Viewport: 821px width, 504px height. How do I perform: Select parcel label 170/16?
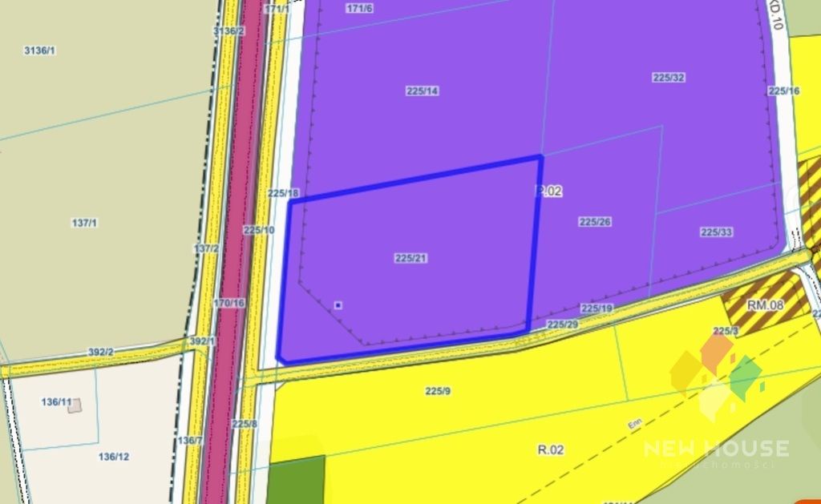point(229,303)
